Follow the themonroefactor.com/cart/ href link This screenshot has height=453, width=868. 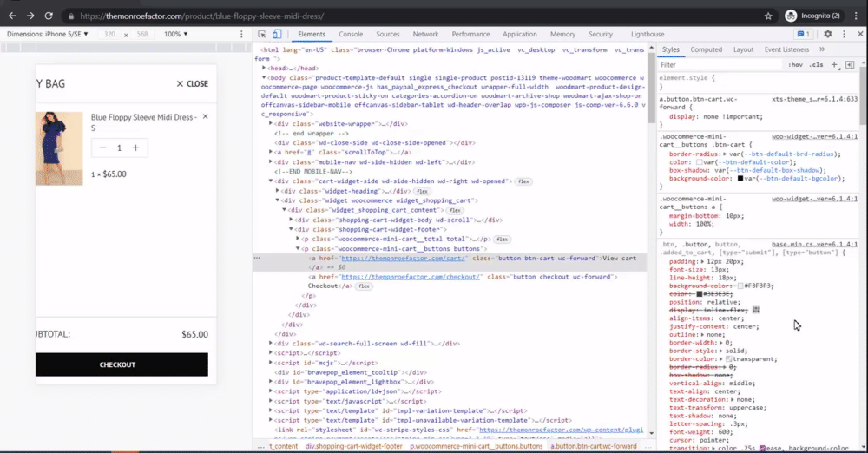point(403,258)
